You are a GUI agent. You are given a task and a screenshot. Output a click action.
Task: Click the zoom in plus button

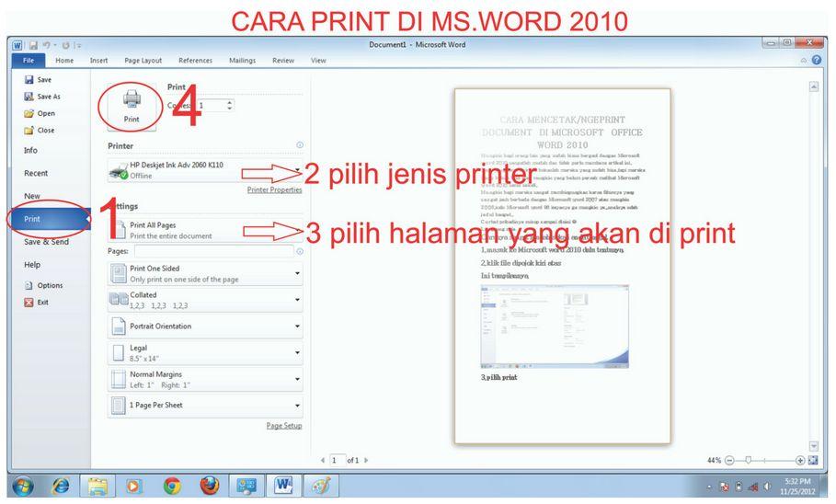(x=800, y=460)
